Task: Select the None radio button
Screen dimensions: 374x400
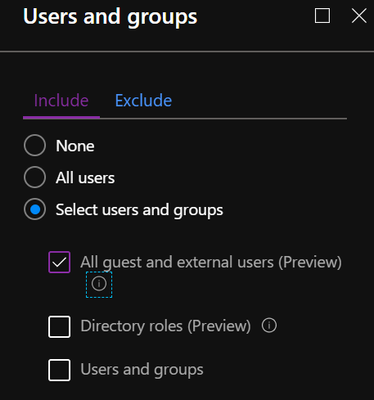Action: tap(35, 145)
